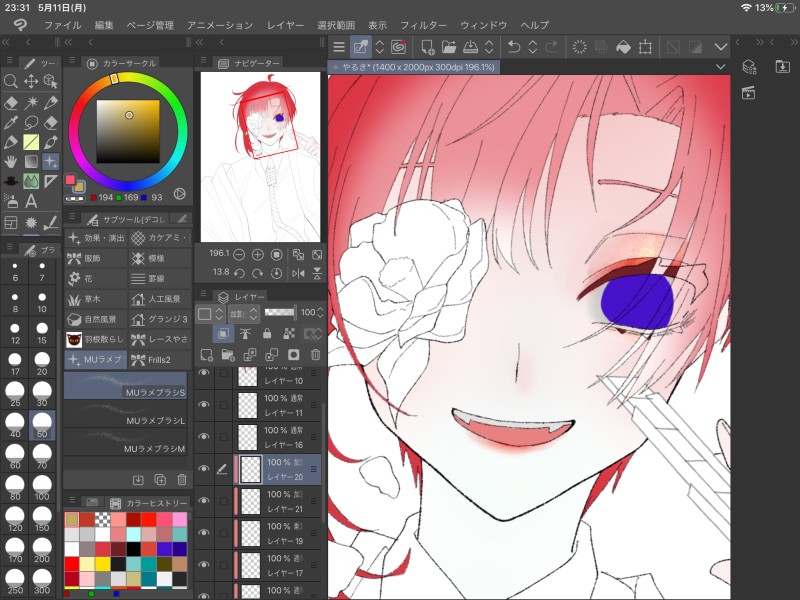Expand the command bar overflow chevron
The width and height of the screenshot is (800, 600).
[x=721, y=47]
